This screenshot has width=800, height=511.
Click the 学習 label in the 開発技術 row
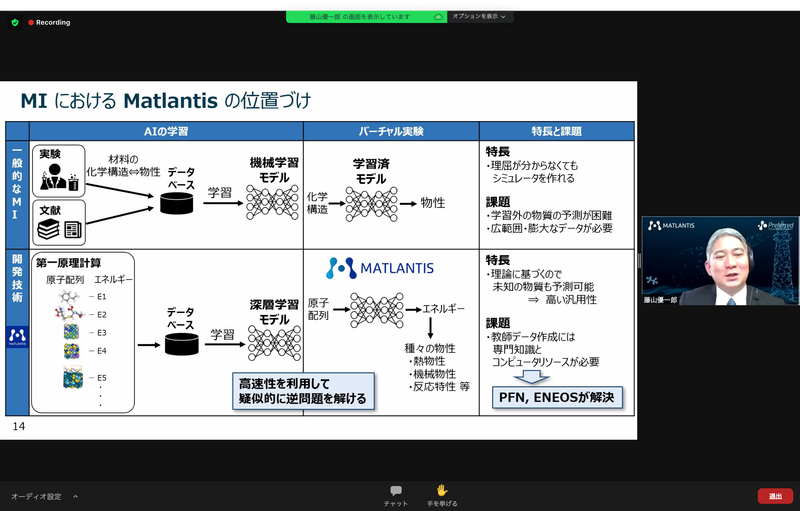point(222,335)
